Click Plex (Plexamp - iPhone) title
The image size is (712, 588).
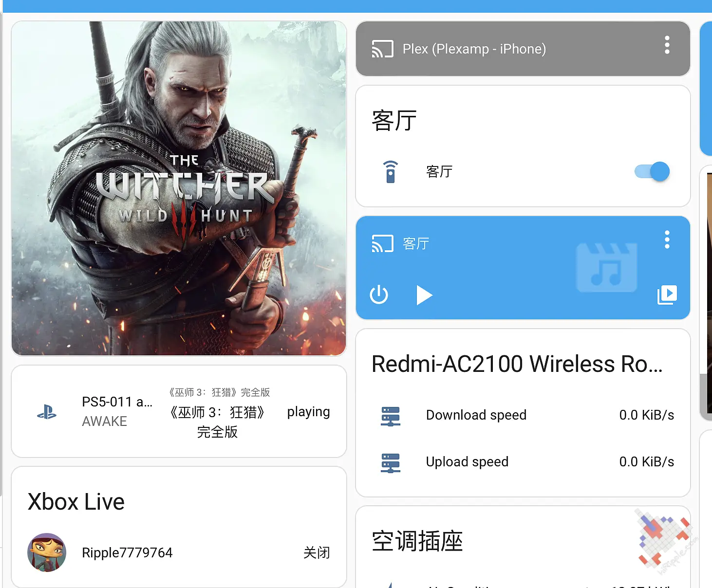474,49
